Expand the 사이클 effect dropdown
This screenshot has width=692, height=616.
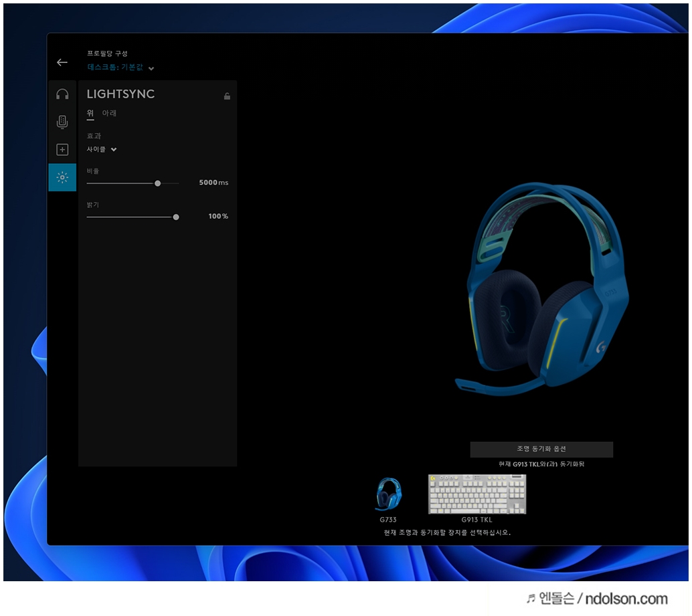tap(102, 149)
